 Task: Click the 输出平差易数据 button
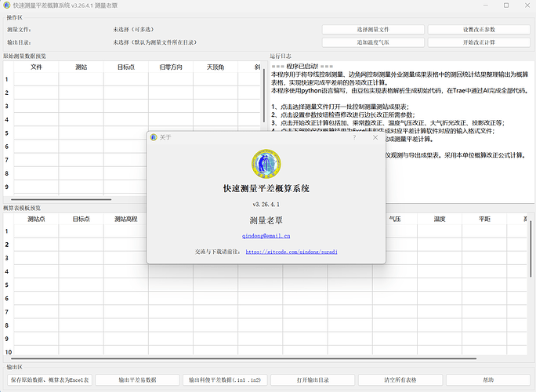(x=137, y=379)
